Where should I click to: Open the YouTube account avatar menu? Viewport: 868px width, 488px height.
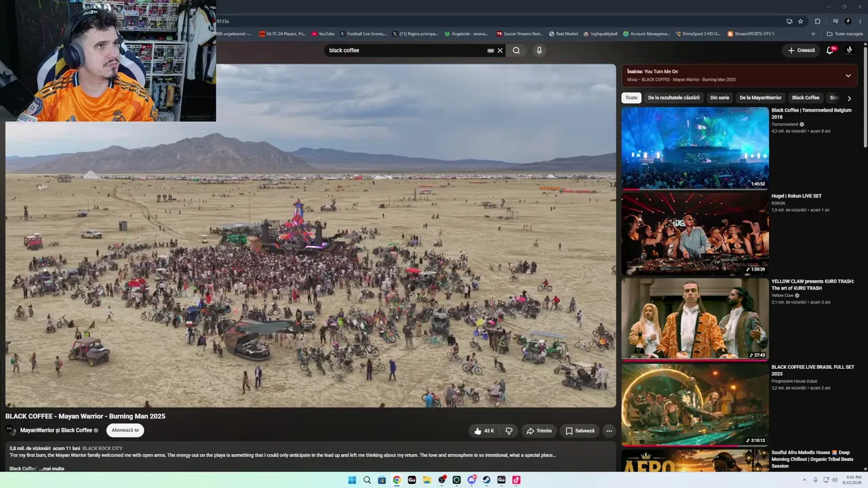click(x=849, y=50)
